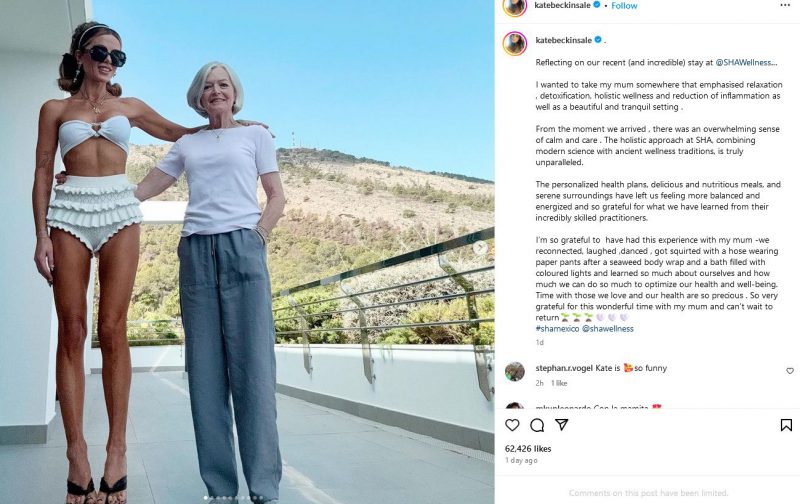800x504 pixels.
Task: Open the @shawellness mention at caption end
Action: pos(608,329)
